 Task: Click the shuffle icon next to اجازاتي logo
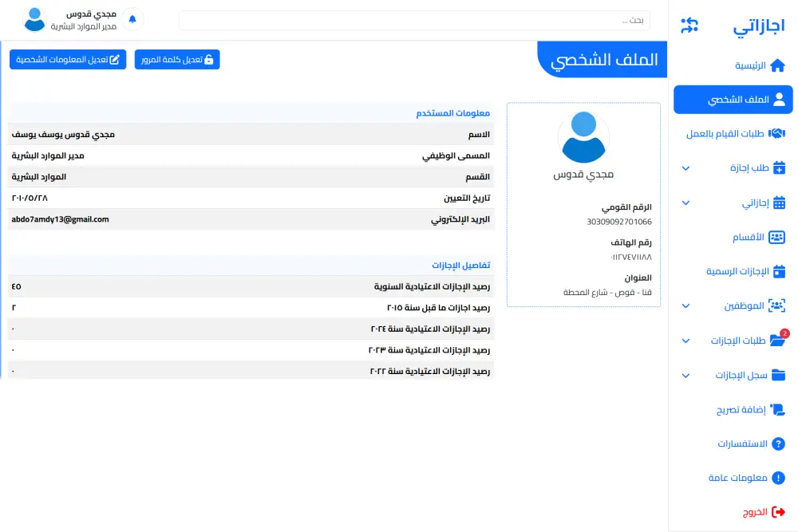(x=688, y=26)
